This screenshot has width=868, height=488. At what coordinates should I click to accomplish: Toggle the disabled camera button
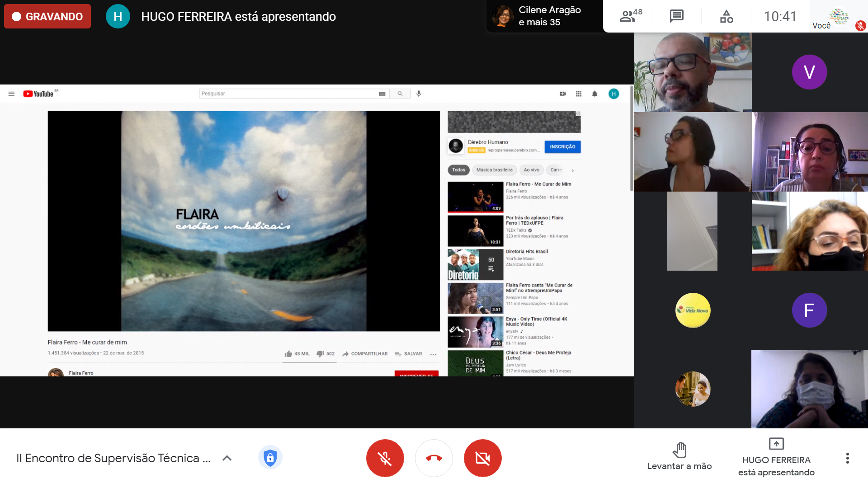(482, 458)
